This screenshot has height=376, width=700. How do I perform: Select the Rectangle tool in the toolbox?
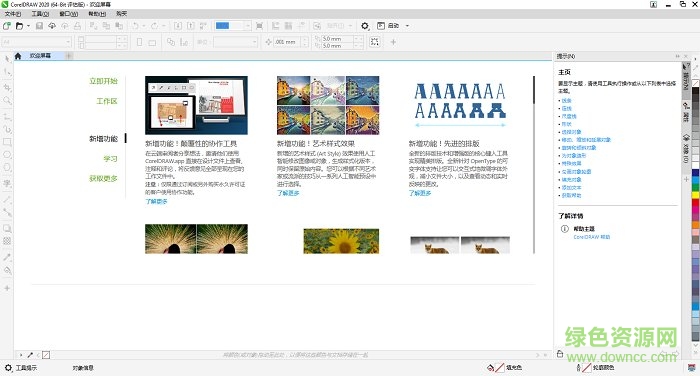point(7,142)
